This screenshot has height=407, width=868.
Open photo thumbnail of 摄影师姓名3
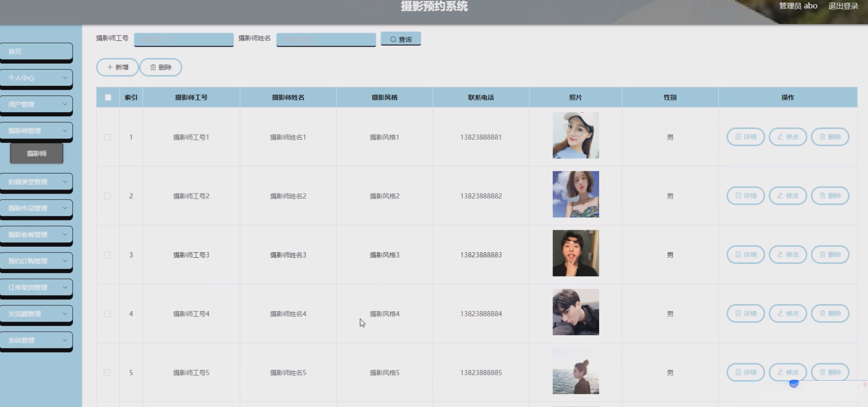[x=576, y=253]
